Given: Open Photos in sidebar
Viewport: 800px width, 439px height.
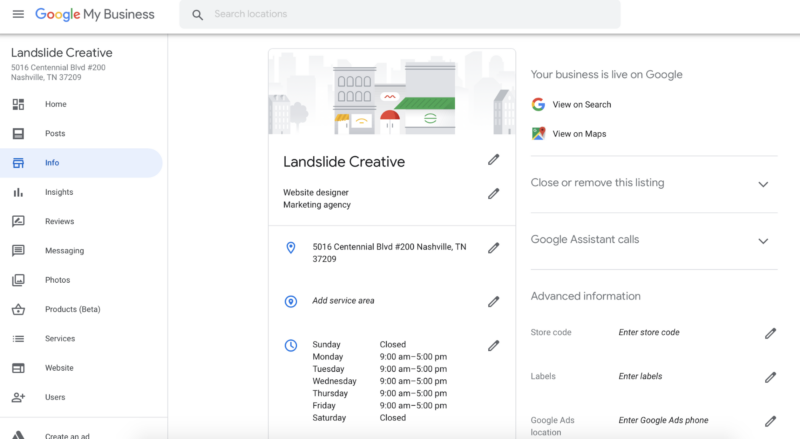Looking at the screenshot, I should point(58,280).
